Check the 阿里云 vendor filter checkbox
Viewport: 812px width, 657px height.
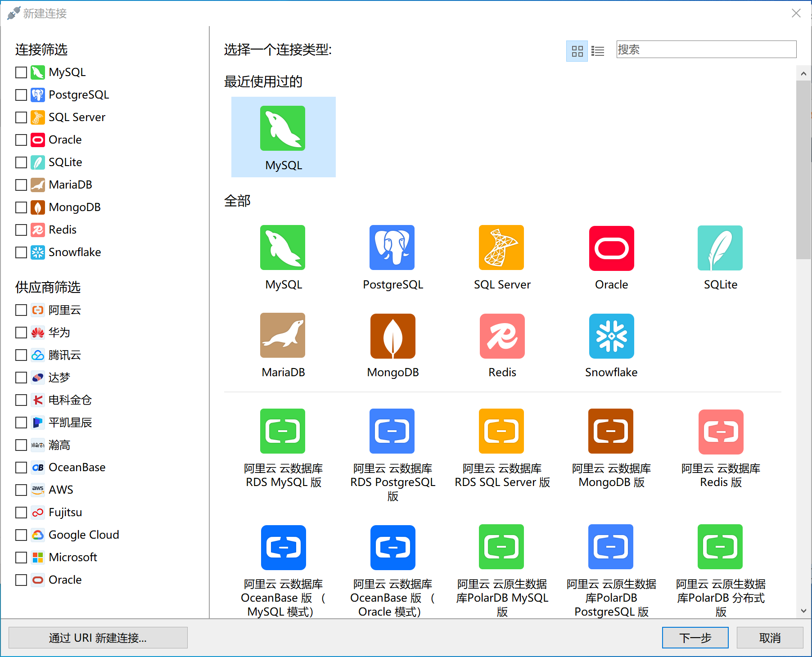pyautogui.click(x=21, y=310)
